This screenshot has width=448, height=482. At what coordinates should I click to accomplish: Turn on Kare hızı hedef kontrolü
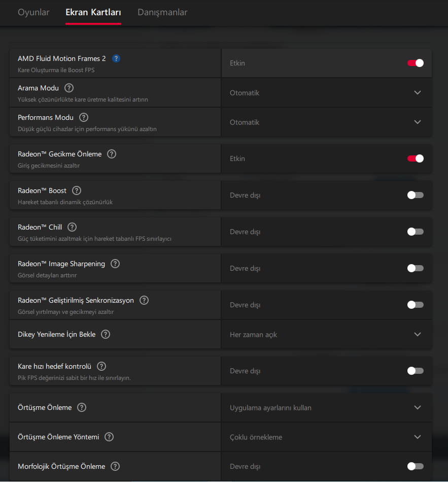click(416, 371)
